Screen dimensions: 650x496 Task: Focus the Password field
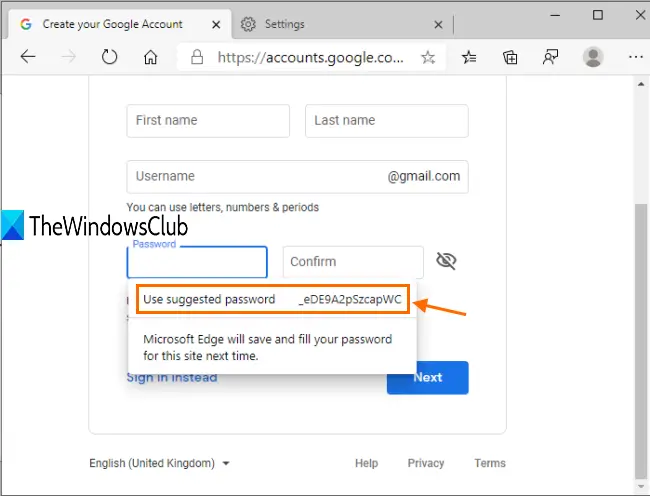tap(197, 262)
